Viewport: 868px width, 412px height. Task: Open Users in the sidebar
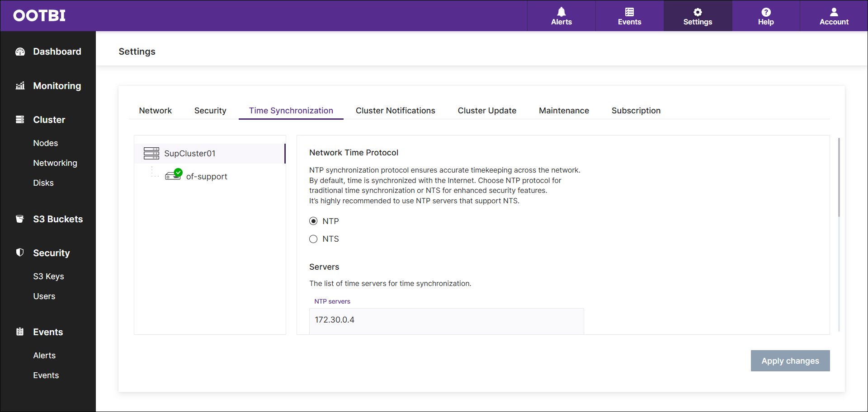[x=44, y=296]
